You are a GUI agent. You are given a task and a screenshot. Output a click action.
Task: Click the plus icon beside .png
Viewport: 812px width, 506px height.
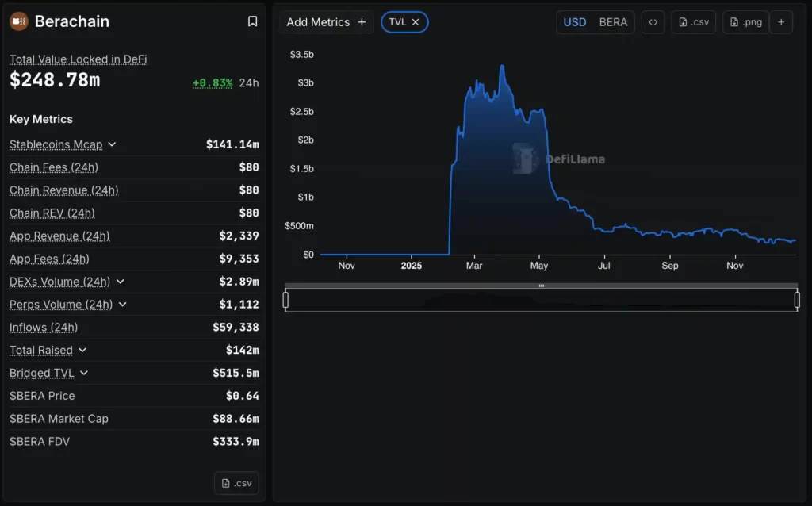coord(780,22)
